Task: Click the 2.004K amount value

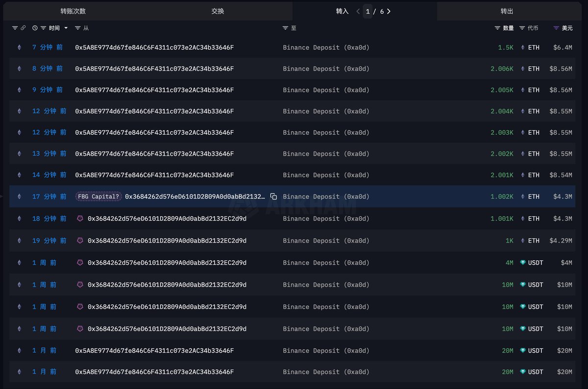Action: tap(502, 111)
